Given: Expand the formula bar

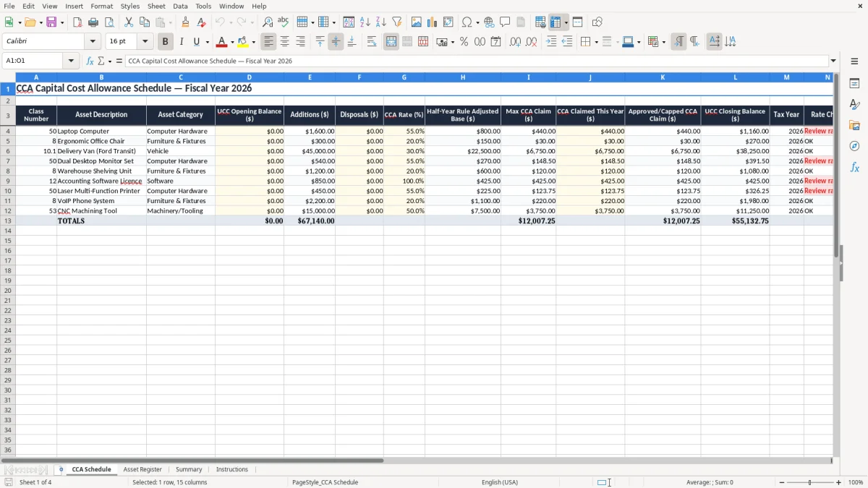Looking at the screenshot, I should (834, 61).
